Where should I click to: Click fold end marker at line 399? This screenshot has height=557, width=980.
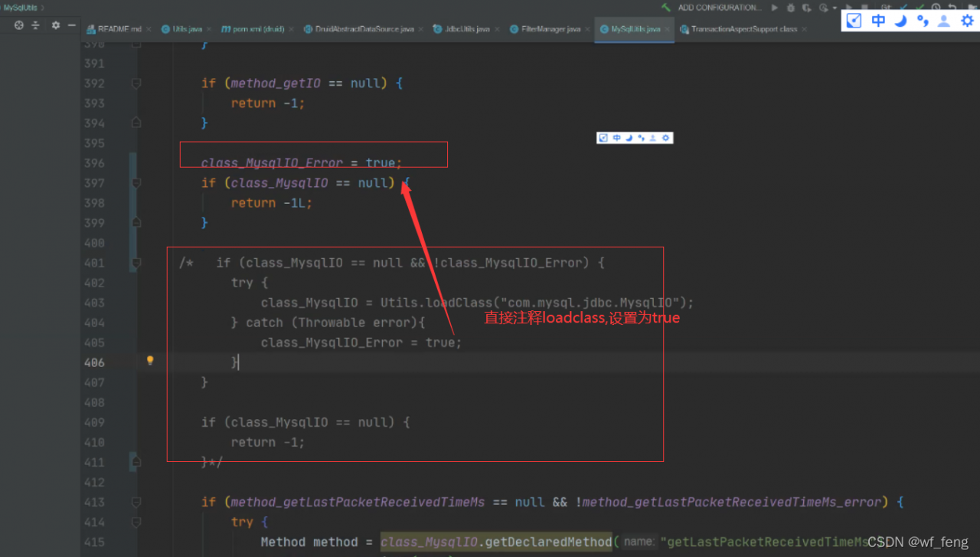136,222
